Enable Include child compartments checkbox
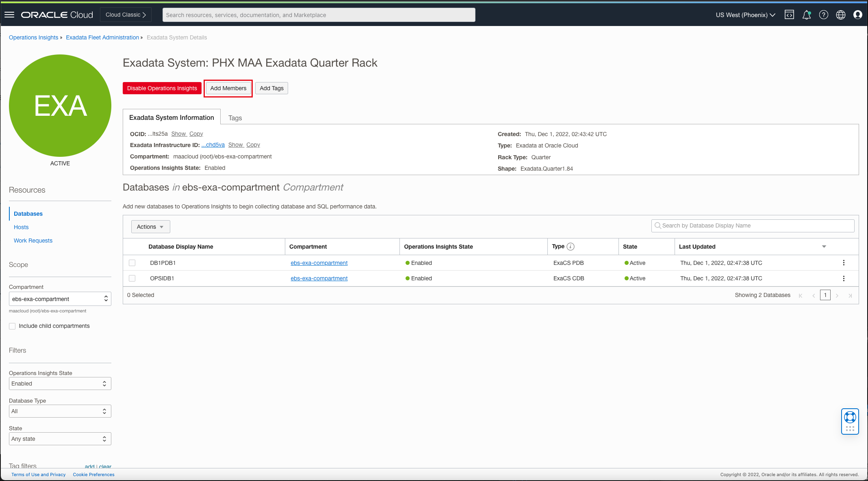 click(12, 326)
